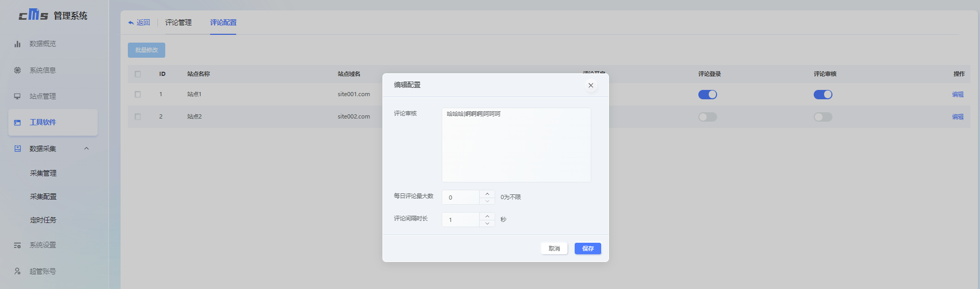Open the 数据概览 bar chart icon
Screen dimensions: 980x289
(x=17, y=44)
